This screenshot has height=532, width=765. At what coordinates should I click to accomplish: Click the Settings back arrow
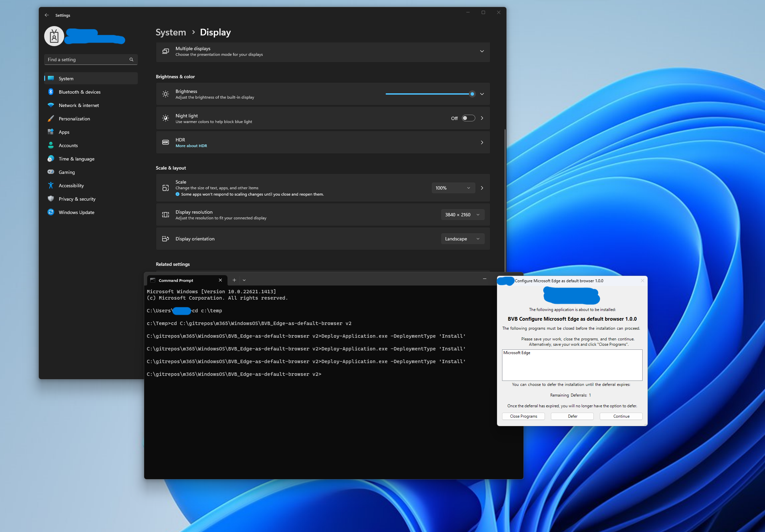[47, 15]
